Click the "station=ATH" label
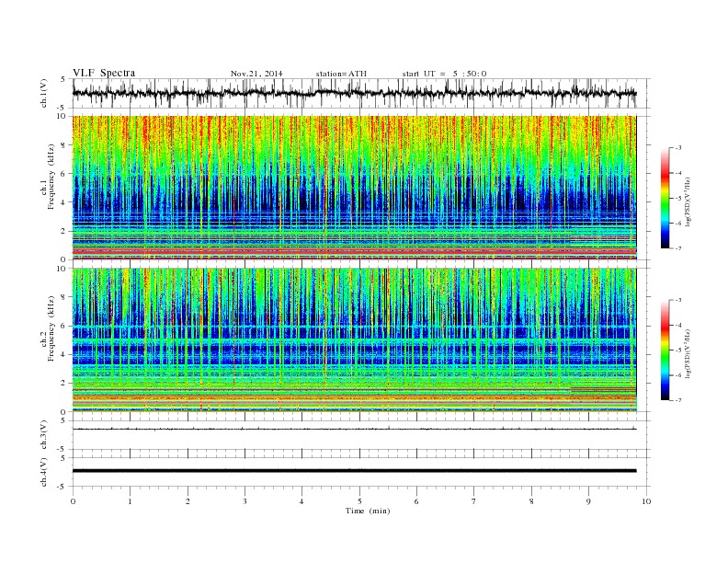Viewport: 728px width, 563px height. [x=341, y=74]
